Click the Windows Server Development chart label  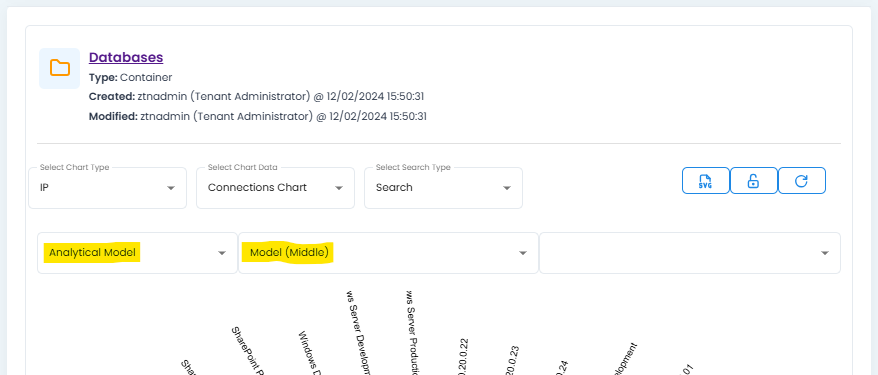tap(358, 332)
